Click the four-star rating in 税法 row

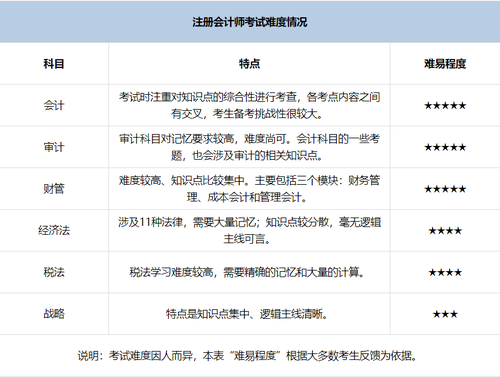tap(445, 272)
